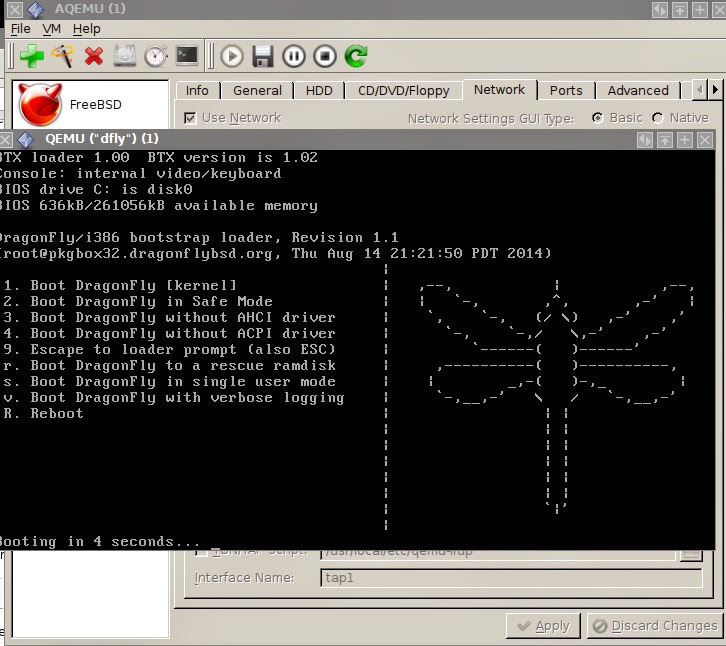Switch to the Ports tab
The height and width of the screenshot is (646, 726).
point(566,90)
